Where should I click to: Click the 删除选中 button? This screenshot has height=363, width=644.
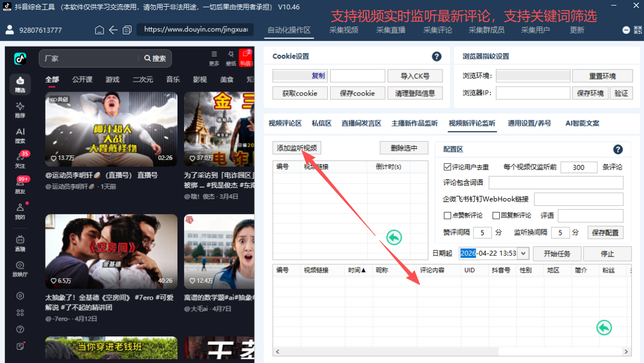404,148
